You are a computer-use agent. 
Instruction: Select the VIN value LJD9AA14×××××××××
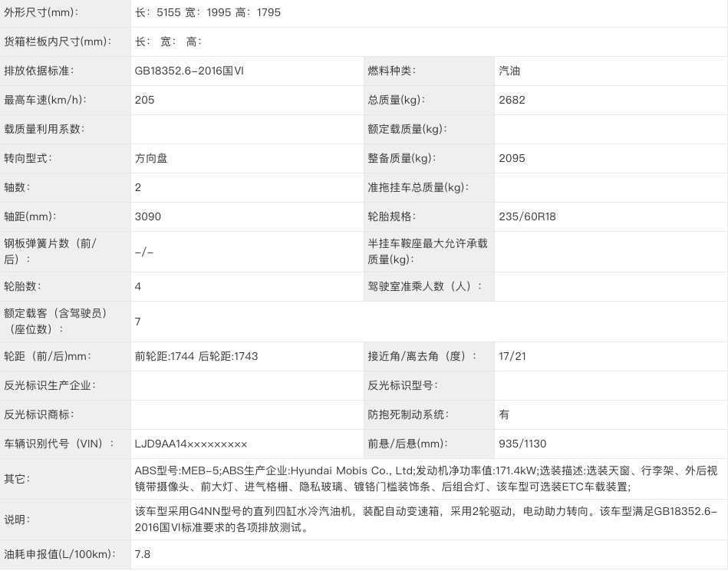click(x=191, y=444)
